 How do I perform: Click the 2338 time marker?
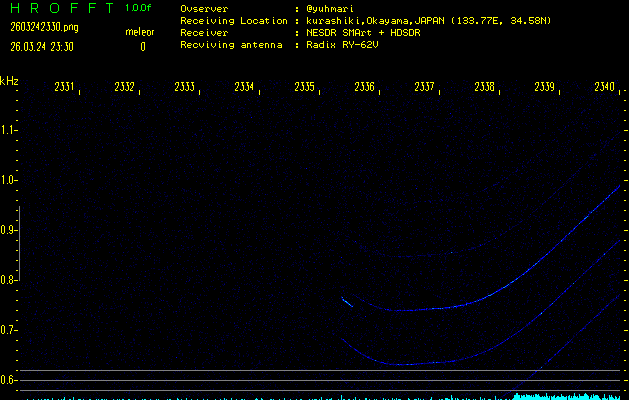[484, 88]
